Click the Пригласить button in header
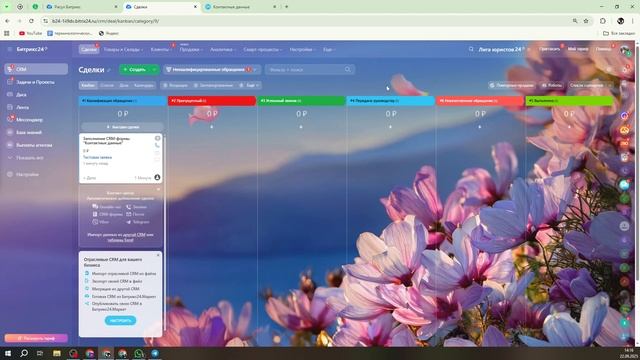Screen dimensions: 640x360 point(549,49)
